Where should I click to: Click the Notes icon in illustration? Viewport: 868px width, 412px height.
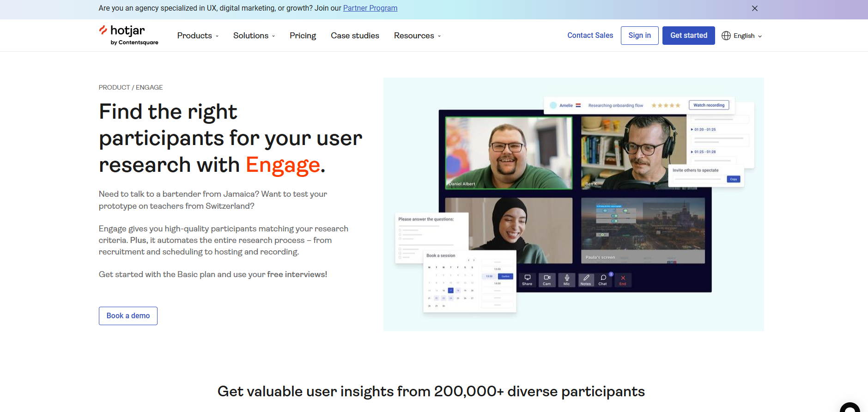(x=586, y=280)
